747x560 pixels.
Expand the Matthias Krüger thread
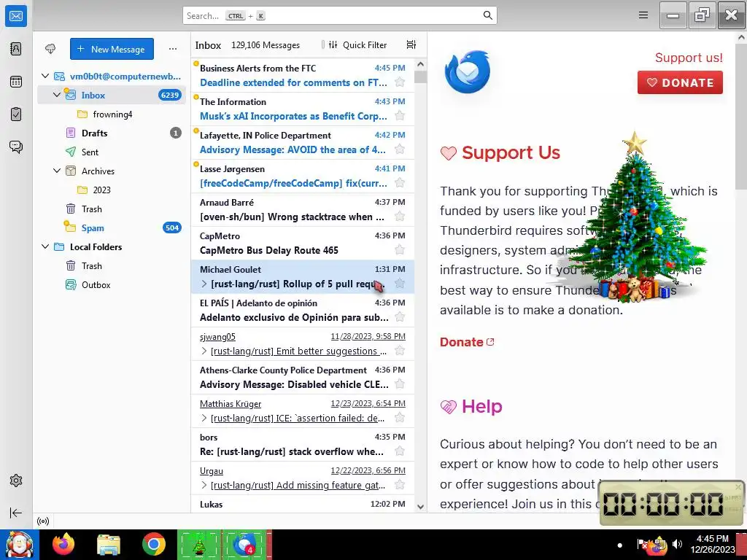click(x=204, y=418)
